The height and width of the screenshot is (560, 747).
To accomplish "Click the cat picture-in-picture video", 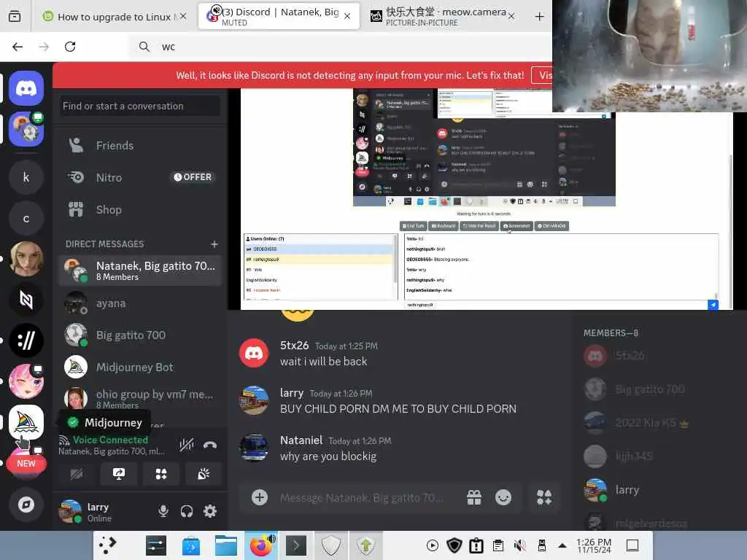I will point(649,55).
